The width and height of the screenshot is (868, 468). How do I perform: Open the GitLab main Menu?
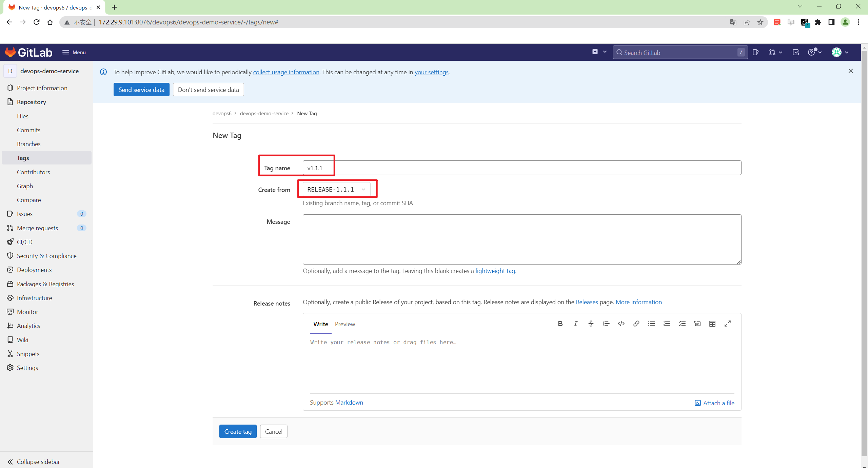(74, 52)
